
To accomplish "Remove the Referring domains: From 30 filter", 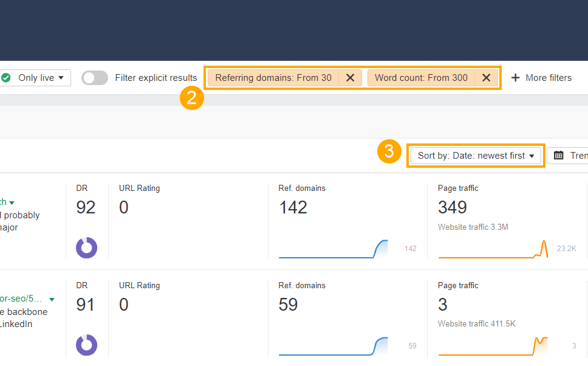I will pos(350,77).
